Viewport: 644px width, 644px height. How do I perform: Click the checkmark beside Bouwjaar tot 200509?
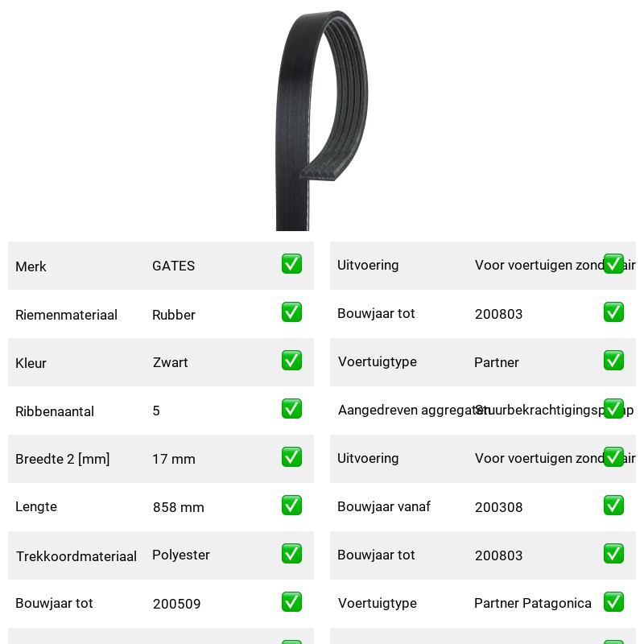[x=291, y=601]
